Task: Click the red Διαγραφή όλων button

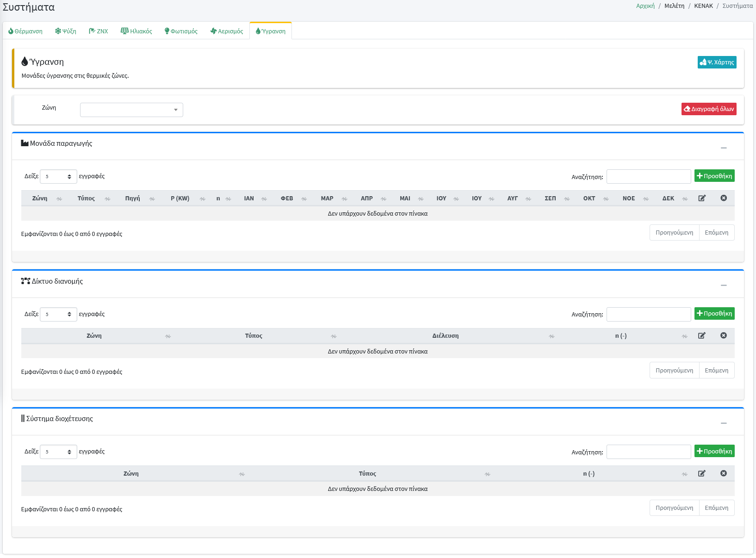Action: (x=708, y=109)
